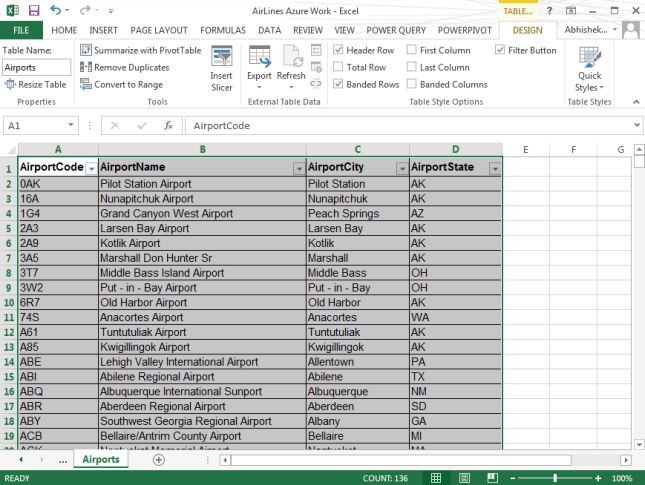Open the Abhishek account dropdown
This screenshot has height=485, width=645.
[615, 30]
